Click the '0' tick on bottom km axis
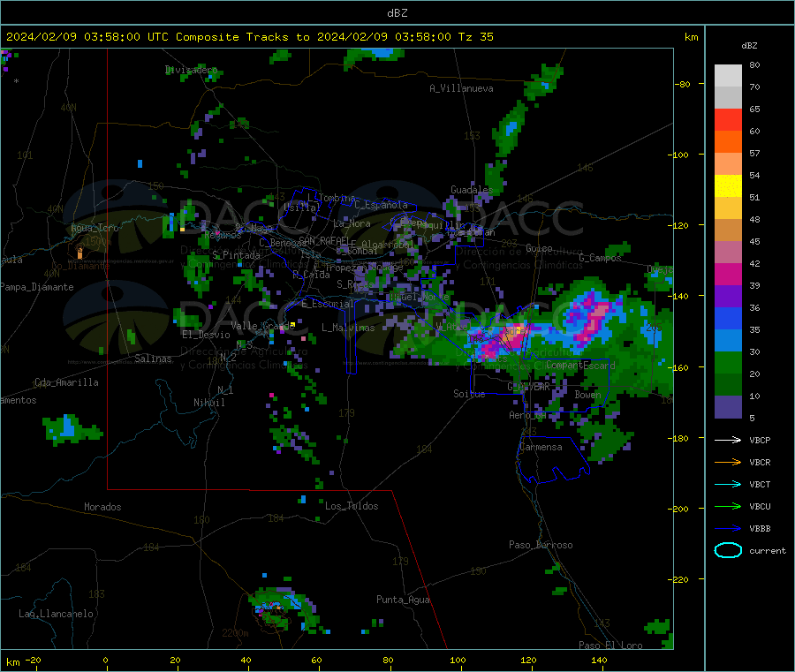The height and width of the screenshot is (672, 795). (x=105, y=660)
